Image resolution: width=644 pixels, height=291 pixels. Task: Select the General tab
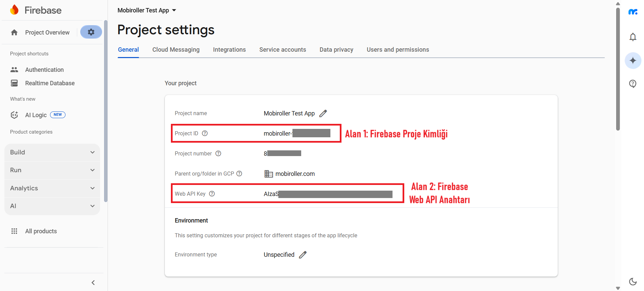coord(128,50)
